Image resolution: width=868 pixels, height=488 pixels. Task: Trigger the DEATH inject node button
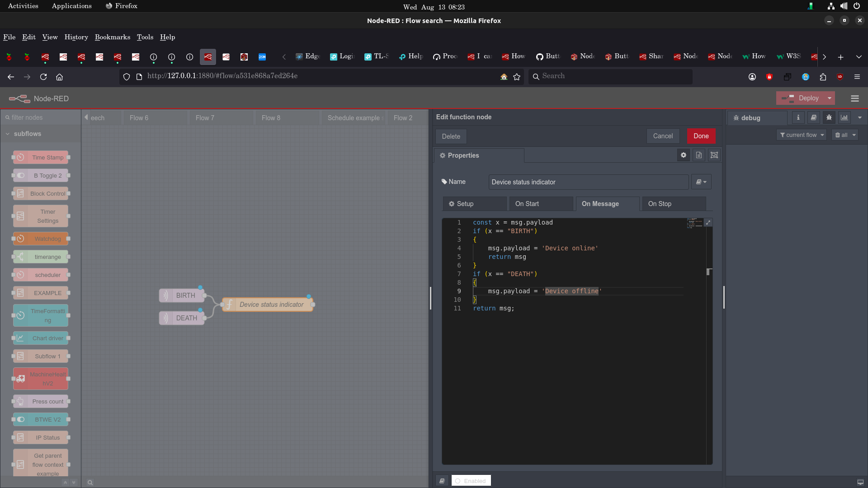165,318
